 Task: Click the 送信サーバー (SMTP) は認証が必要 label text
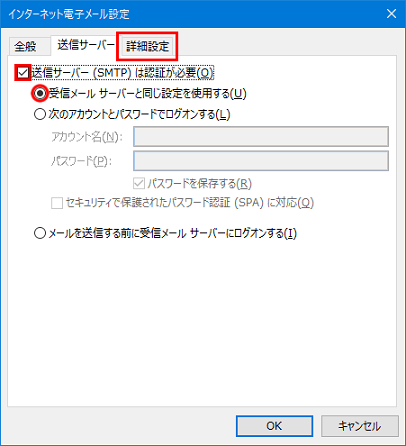(x=122, y=73)
